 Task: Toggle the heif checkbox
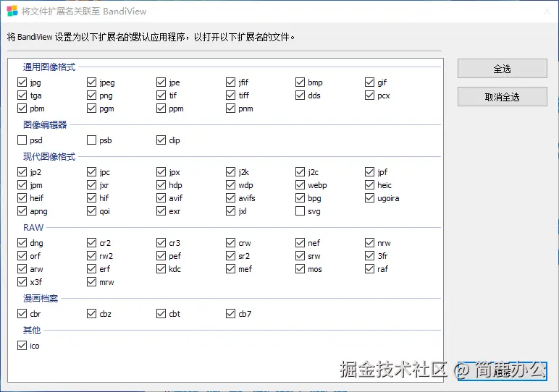click(22, 198)
